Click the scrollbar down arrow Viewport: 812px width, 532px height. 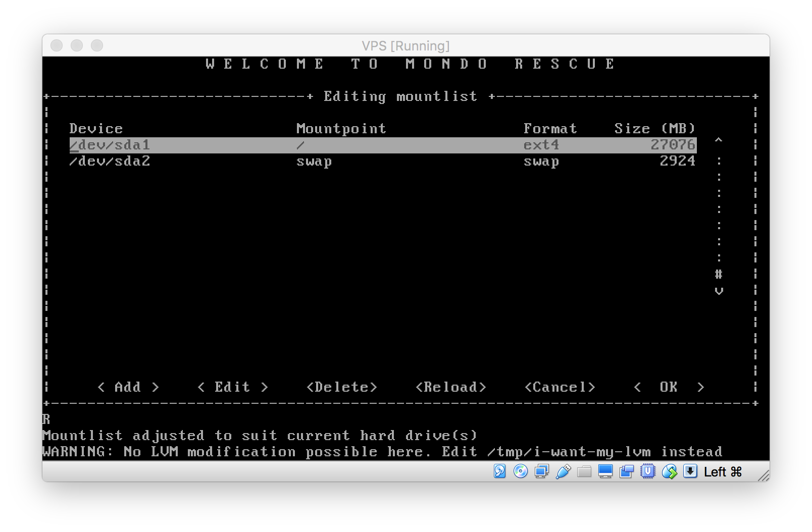719,291
